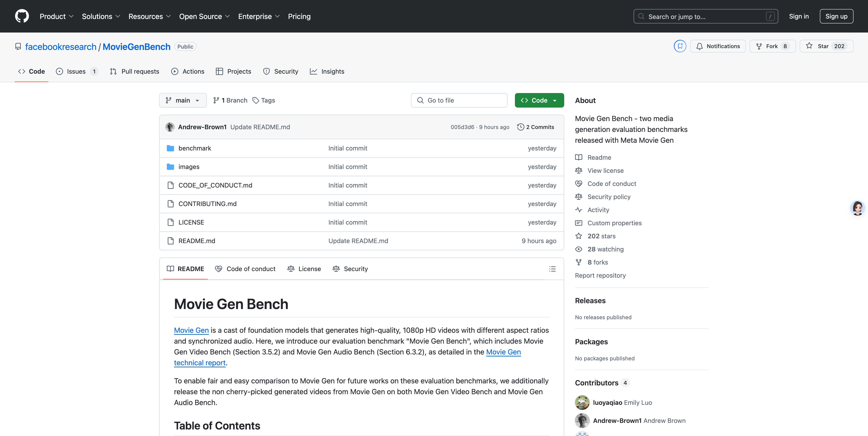The image size is (868, 436).
Task: View the 1 Branch link
Action: pos(230,100)
